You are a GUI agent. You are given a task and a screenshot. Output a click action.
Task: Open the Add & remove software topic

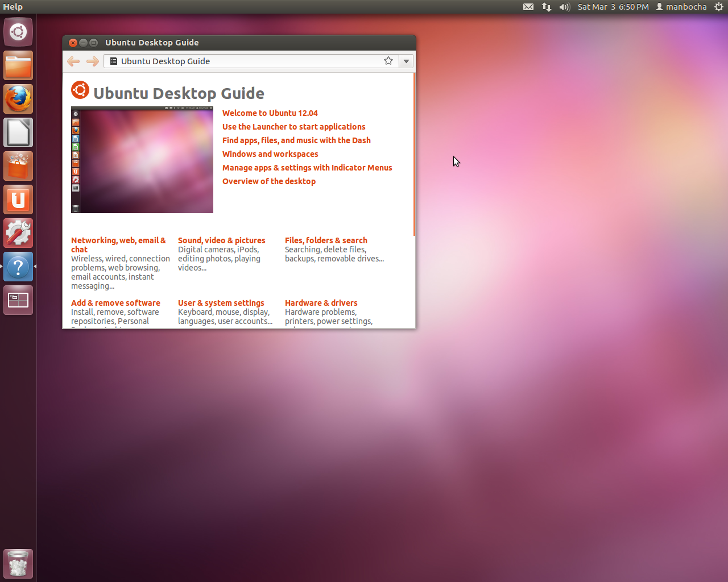(115, 303)
